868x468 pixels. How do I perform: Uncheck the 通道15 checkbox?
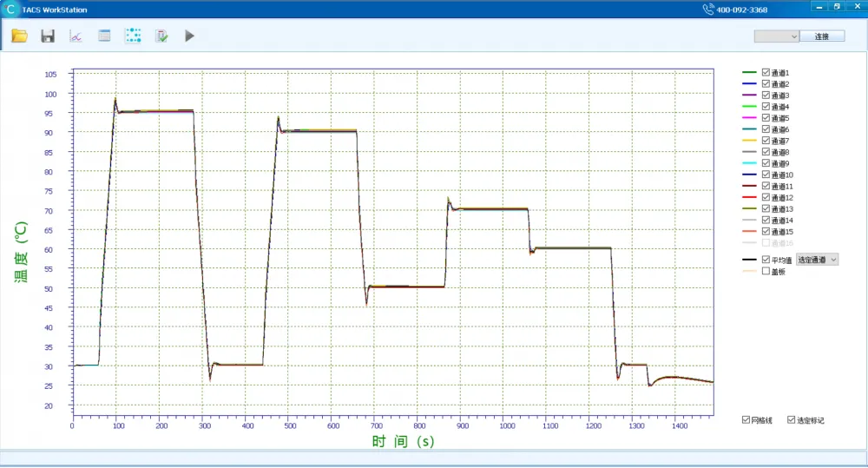pos(766,232)
